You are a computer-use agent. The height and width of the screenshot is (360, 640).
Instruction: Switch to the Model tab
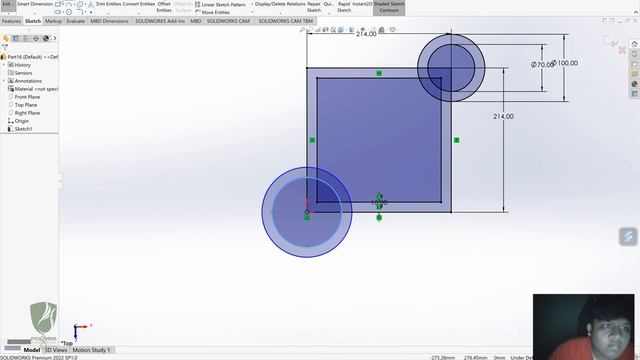pyautogui.click(x=31, y=350)
